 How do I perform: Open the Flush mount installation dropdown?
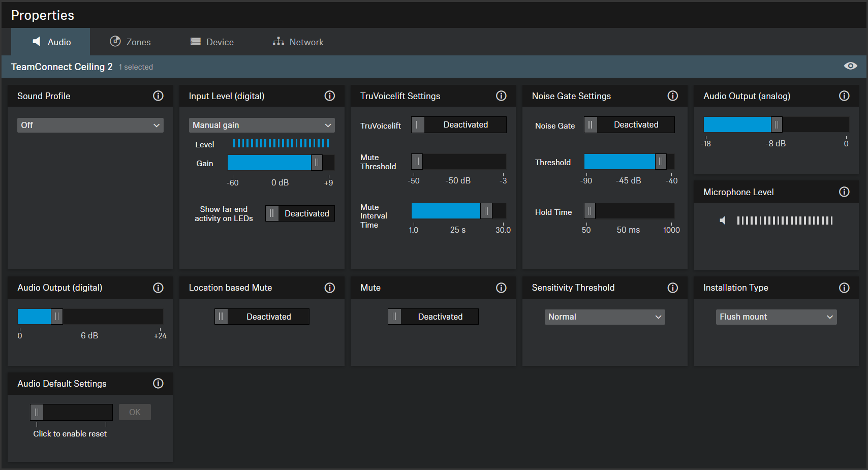[776, 317]
